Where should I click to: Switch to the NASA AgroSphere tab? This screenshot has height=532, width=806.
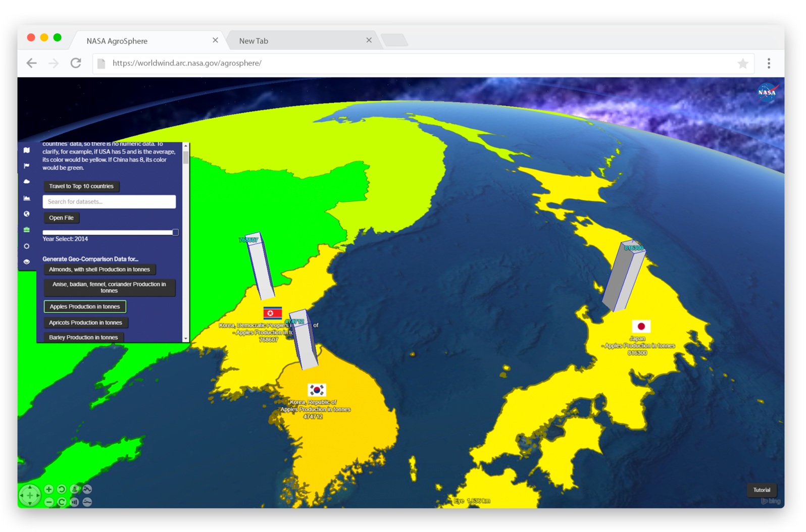pos(147,40)
